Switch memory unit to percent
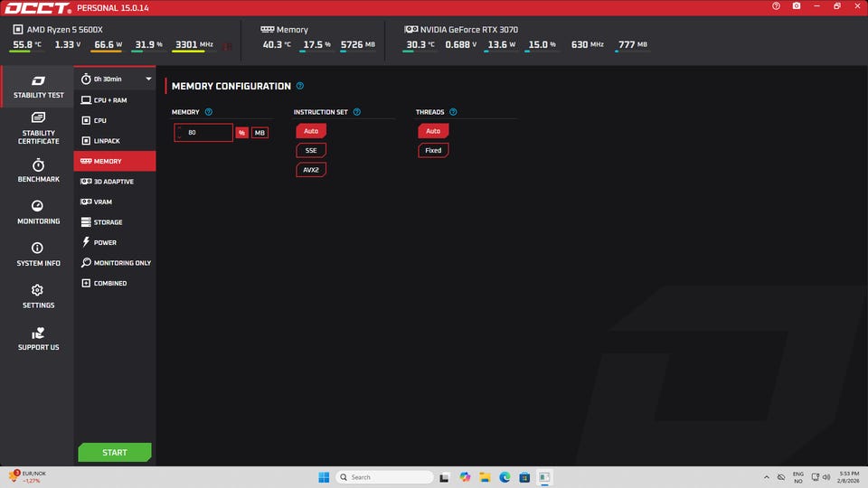The image size is (868, 488). [x=242, y=133]
